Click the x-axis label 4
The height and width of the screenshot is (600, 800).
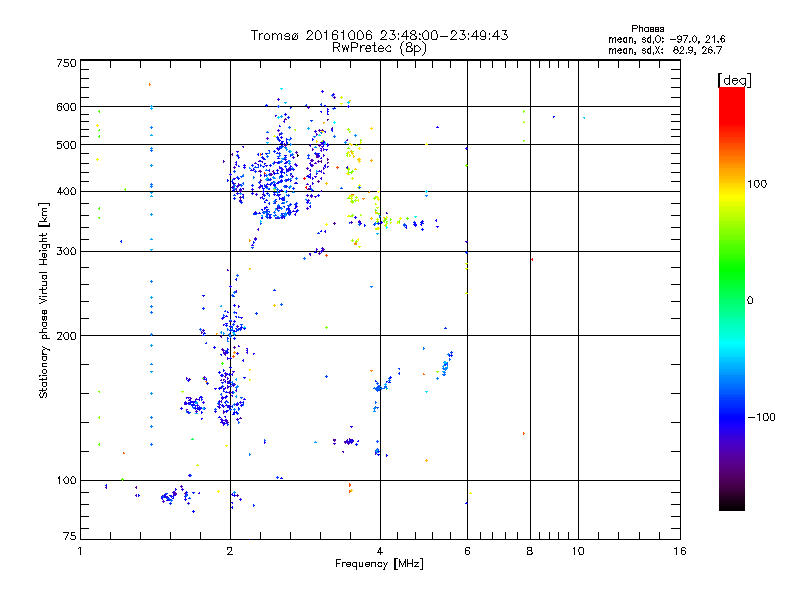pos(380,551)
